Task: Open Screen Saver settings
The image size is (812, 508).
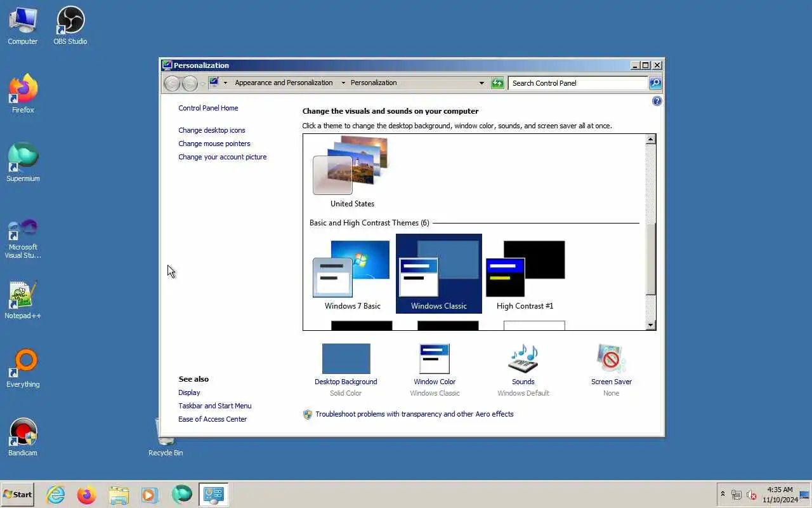Action: [x=612, y=370]
